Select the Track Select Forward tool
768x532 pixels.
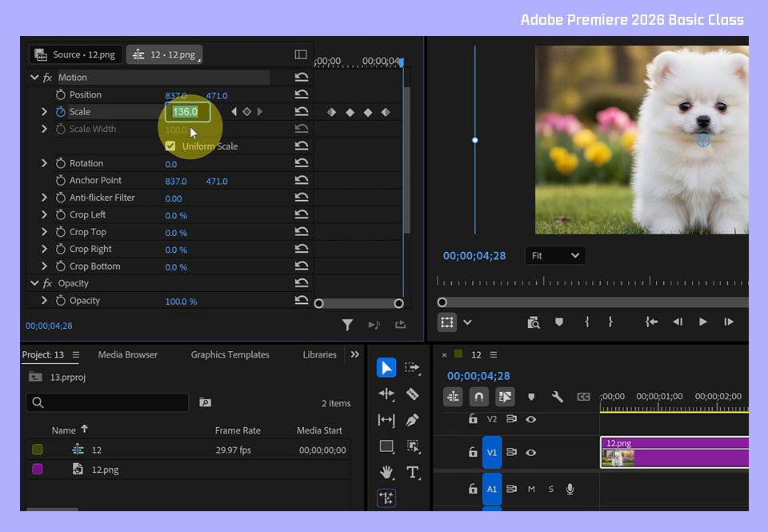coord(413,367)
